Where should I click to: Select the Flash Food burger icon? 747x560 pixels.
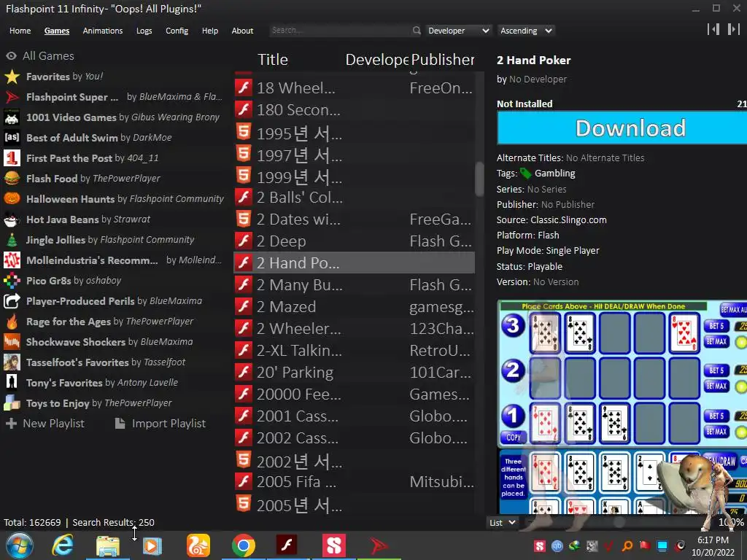pyautogui.click(x=12, y=179)
